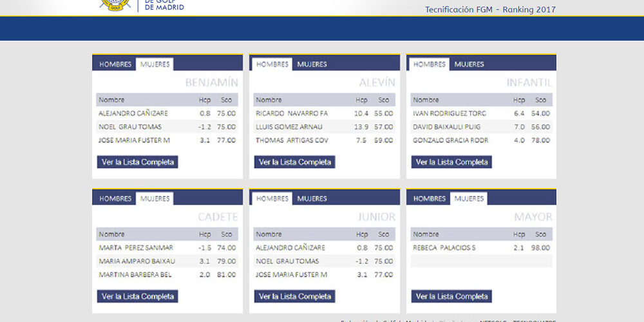644x322 pixels.
Task: Open Mujeres tab in Infantil panel
Action: click(469, 64)
